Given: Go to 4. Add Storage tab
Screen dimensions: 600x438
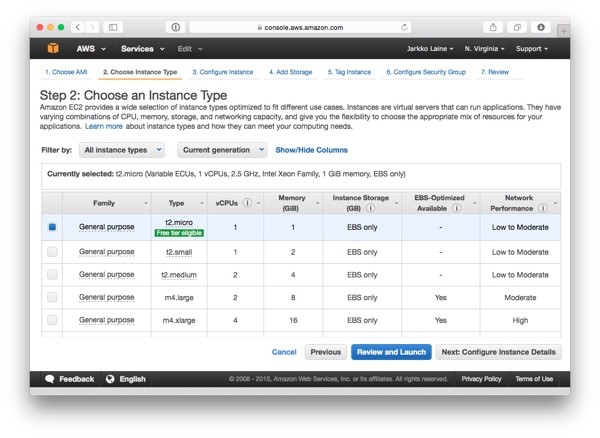Looking at the screenshot, I should (290, 72).
